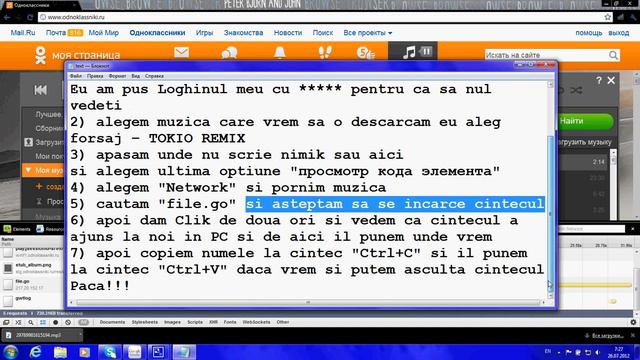This screenshot has height=360, width=640.
Task: Open the Новости link
Action: click(x=288, y=33)
